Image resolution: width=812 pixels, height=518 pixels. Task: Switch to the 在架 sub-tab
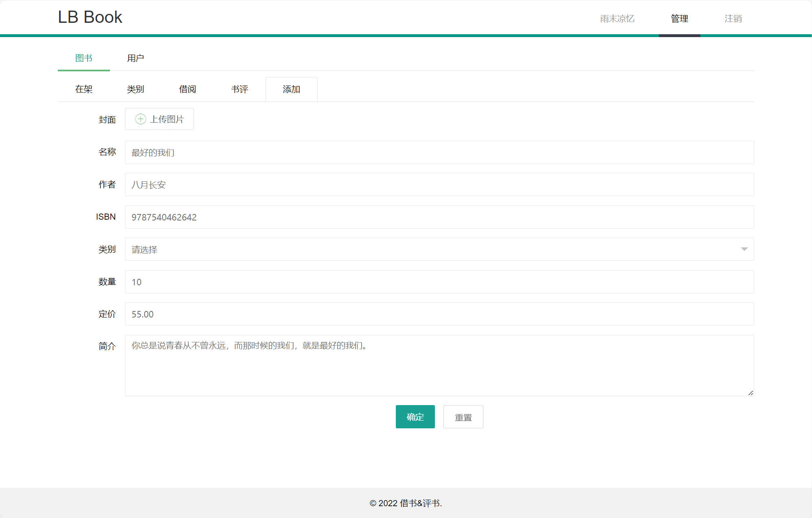[84, 89]
